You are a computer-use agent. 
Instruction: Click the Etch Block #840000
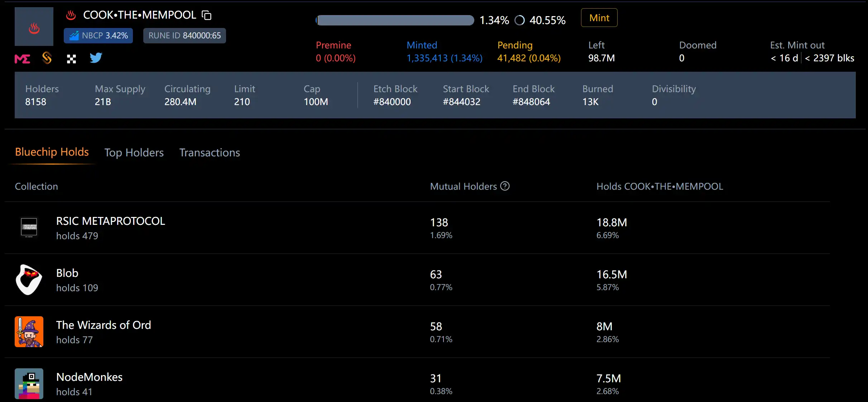pyautogui.click(x=392, y=102)
